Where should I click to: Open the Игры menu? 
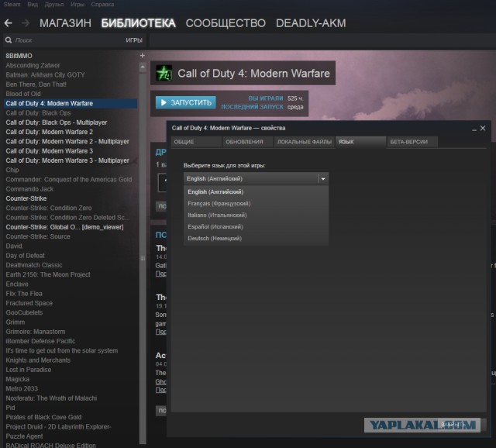[x=77, y=5]
